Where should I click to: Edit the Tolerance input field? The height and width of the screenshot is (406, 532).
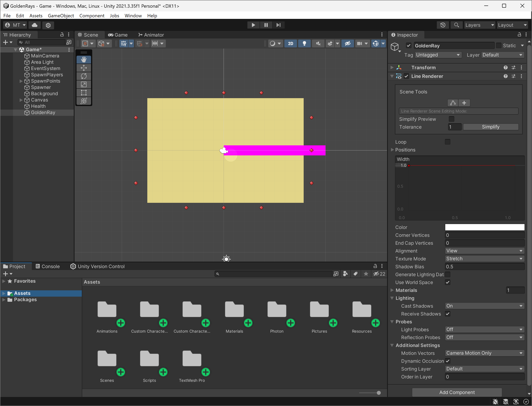tap(455, 127)
